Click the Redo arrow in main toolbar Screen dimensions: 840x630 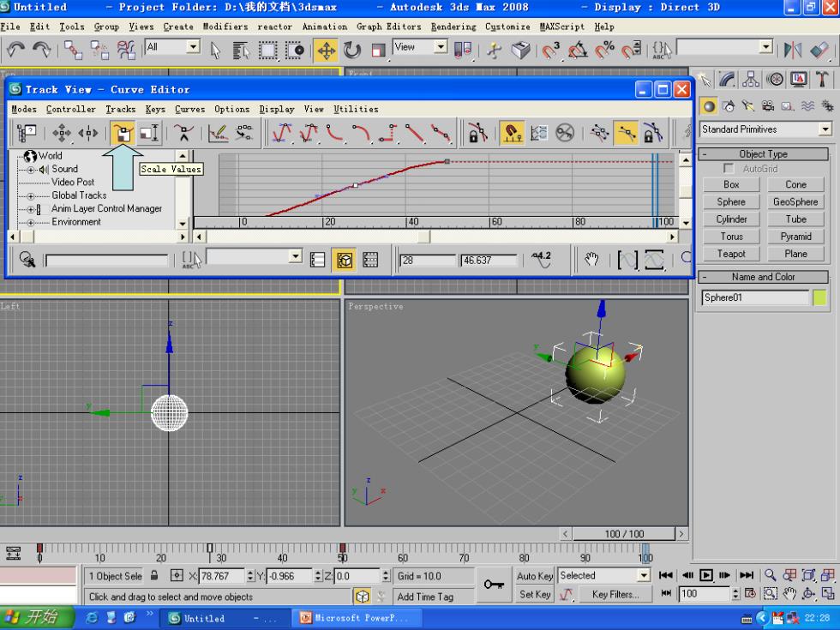coord(41,51)
